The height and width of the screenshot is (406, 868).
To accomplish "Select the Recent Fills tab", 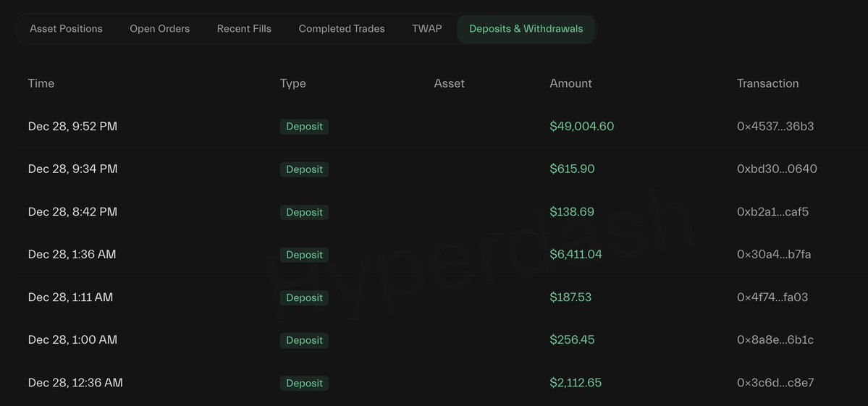I will [244, 29].
